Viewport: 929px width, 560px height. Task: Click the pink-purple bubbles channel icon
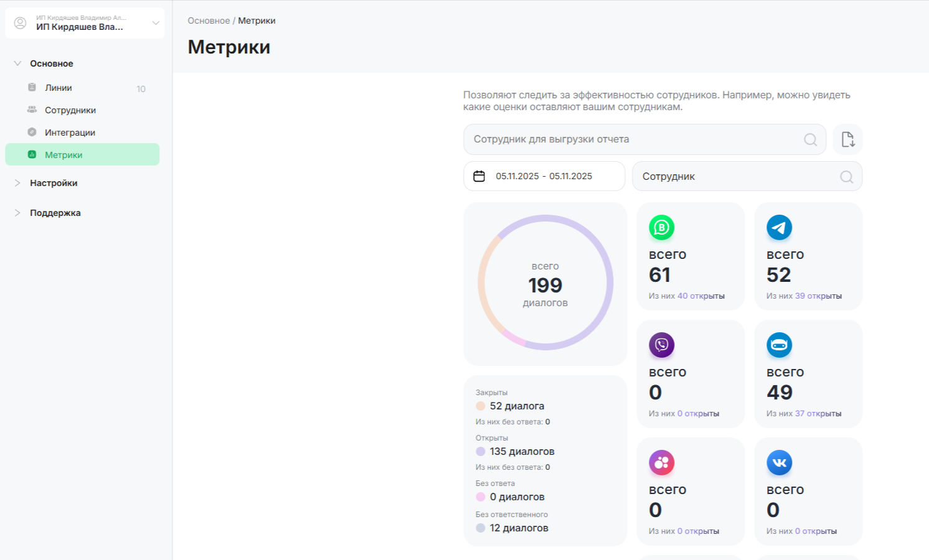(x=661, y=463)
